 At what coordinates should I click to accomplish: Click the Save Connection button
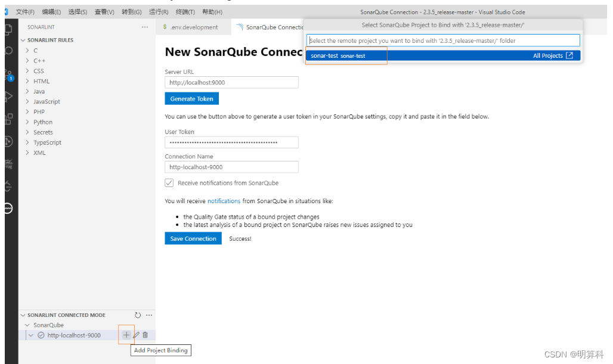click(193, 238)
